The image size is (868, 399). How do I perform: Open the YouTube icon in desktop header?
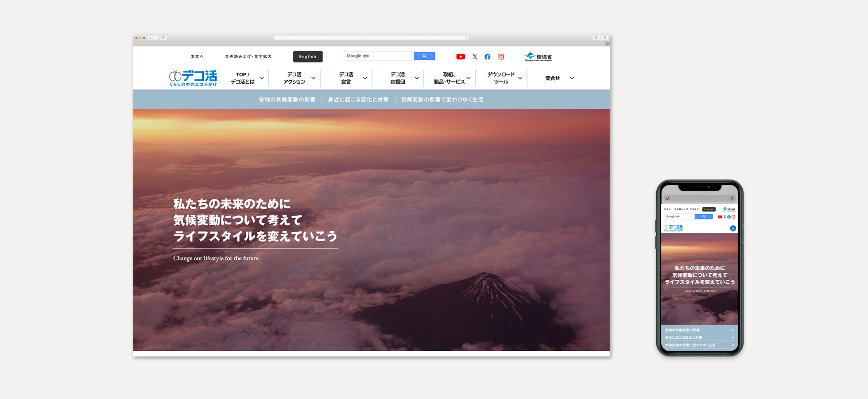pos(461,57)
